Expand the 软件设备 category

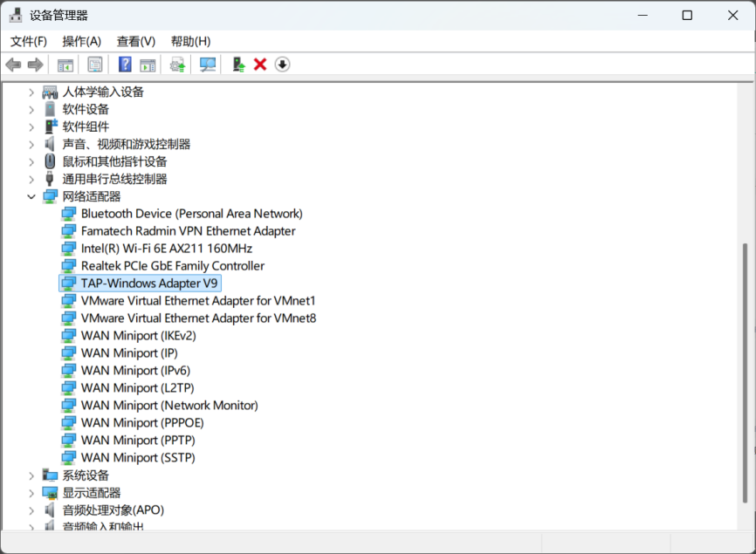[31, 110]
